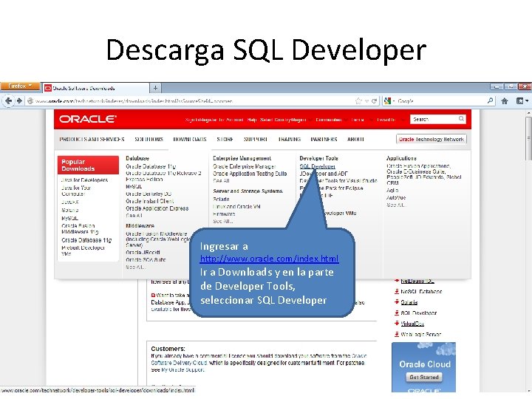Image resolution: width=532 pixels, height=399 pixels.
Task: Go forward with the browser forward arrow
Action: click(x=19, y=100)
